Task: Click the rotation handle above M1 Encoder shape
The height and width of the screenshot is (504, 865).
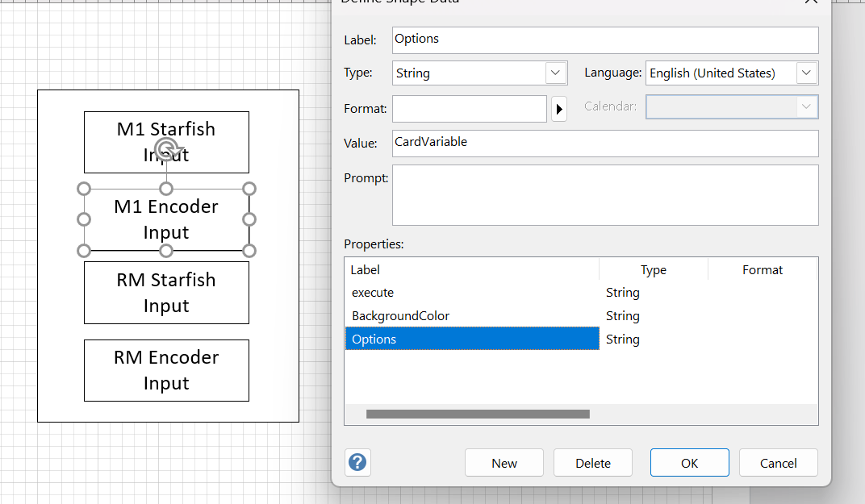Action: click(x=166, y=147)
